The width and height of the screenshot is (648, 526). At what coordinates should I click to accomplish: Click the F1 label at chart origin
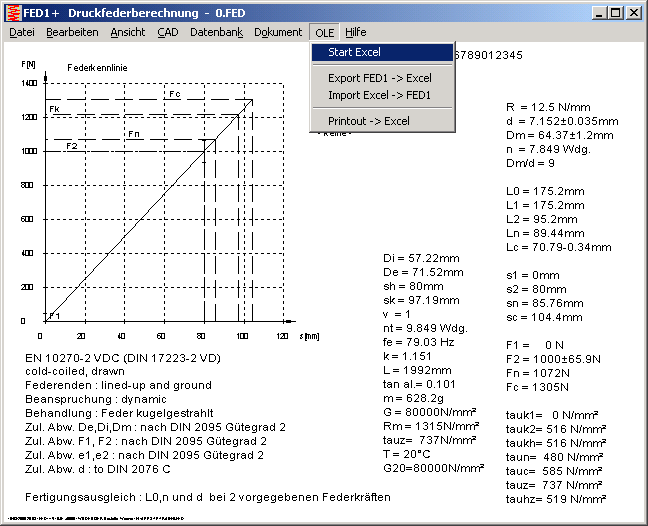tap(55, 316)
